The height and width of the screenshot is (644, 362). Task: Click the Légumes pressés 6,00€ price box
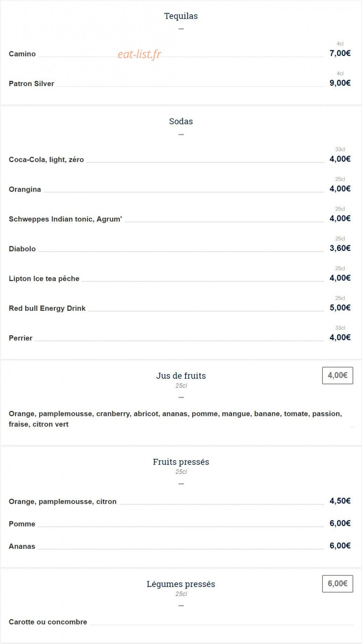pos(337,584)
